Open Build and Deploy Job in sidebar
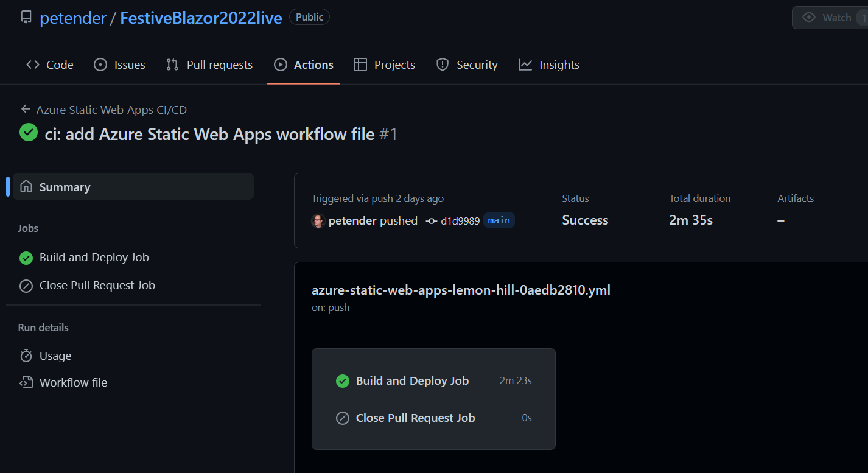Viewport: 868px width, 473px height. pyautogui.click(x=94, y=258)
